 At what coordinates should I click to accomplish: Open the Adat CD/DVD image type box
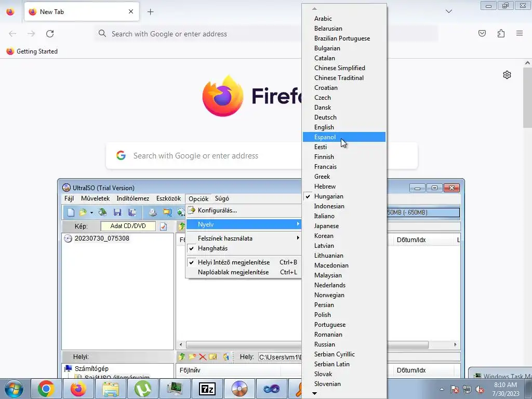(x=128, y=226)
